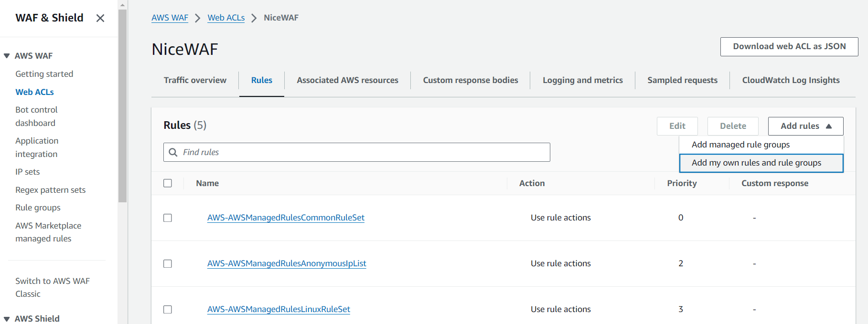This screenshot has width=868, height=324.
Task: Open the Traffic overview tab
Action: click(x=195, y=80)
